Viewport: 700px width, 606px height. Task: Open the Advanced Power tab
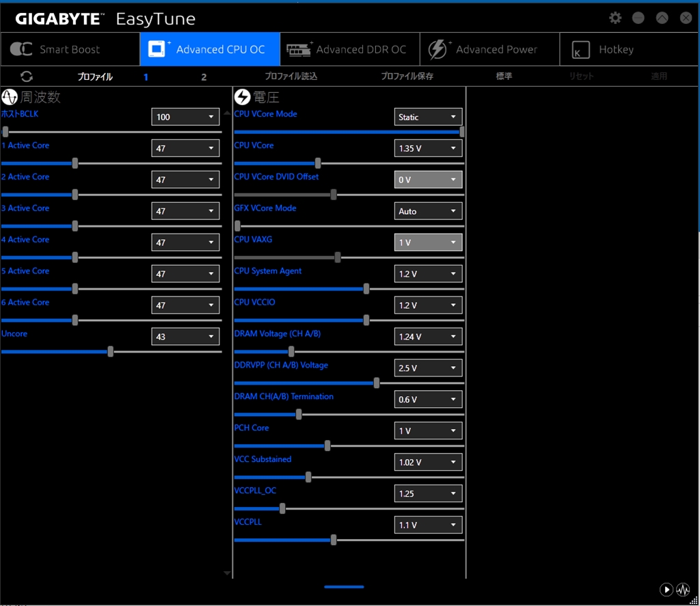point(489,49)
